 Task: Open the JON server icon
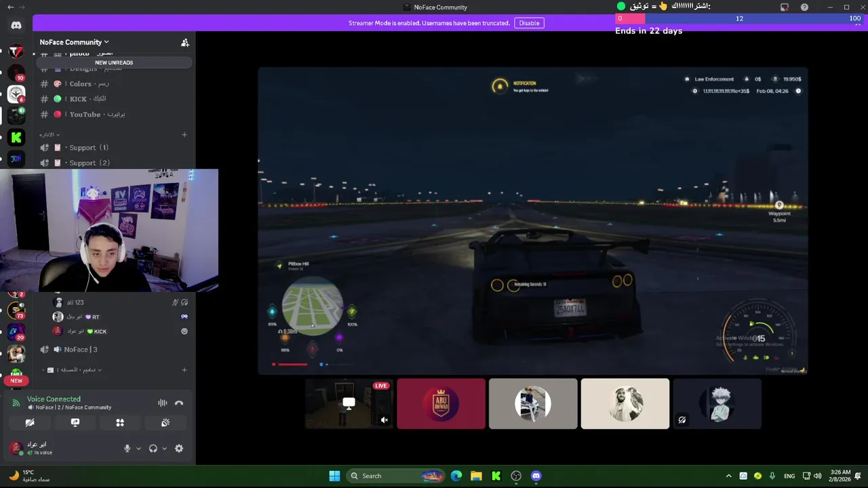tap(16, 159)
